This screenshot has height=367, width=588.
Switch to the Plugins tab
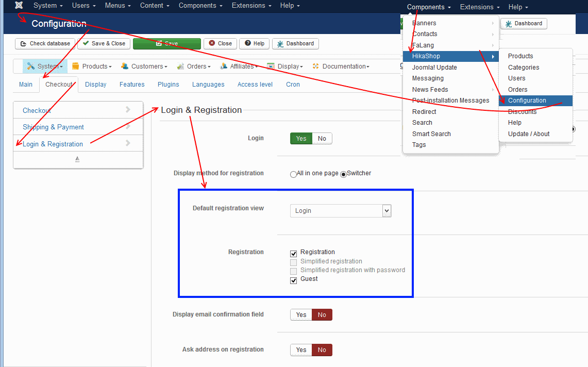(x=169, y=85)
